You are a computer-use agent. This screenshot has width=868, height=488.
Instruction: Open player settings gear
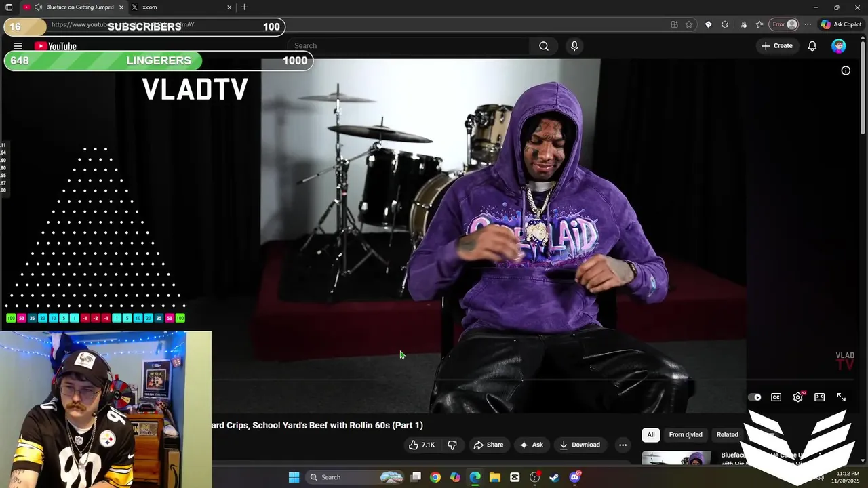coord(798,397)
